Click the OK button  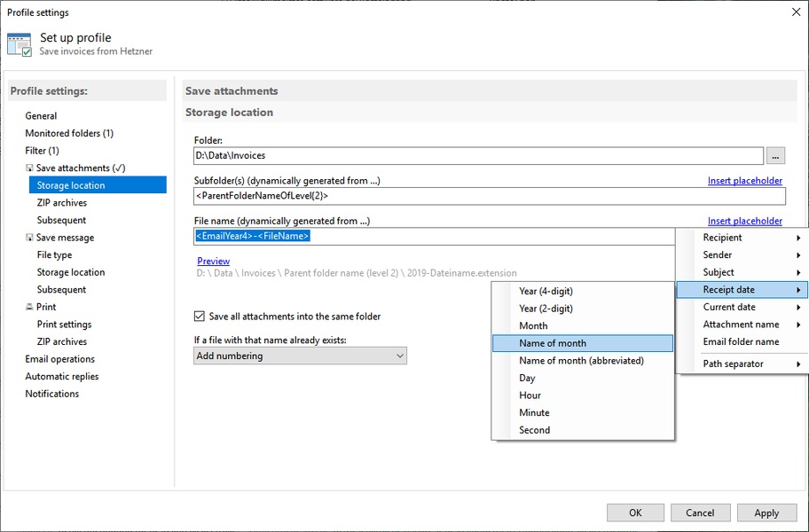coord(635,512)
